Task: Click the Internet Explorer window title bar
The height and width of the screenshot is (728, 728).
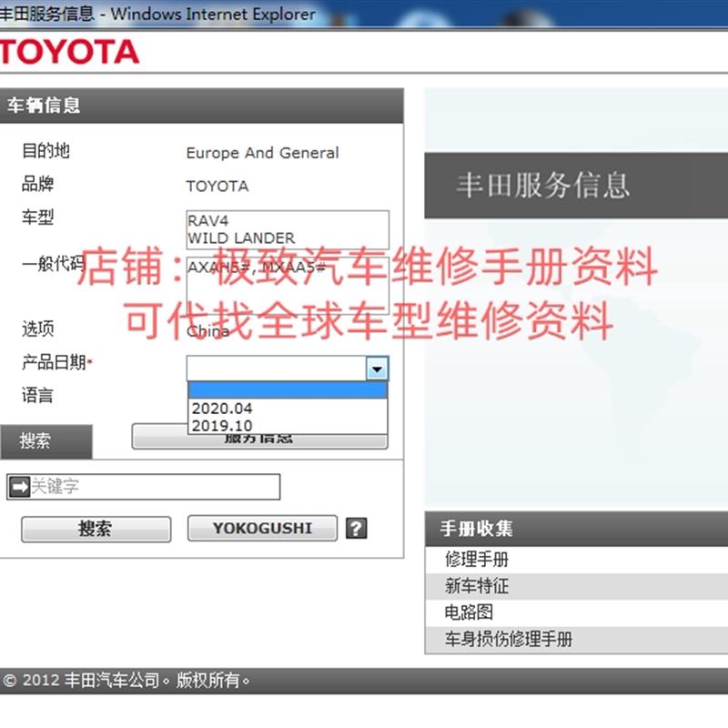Action: coord(364,14)
